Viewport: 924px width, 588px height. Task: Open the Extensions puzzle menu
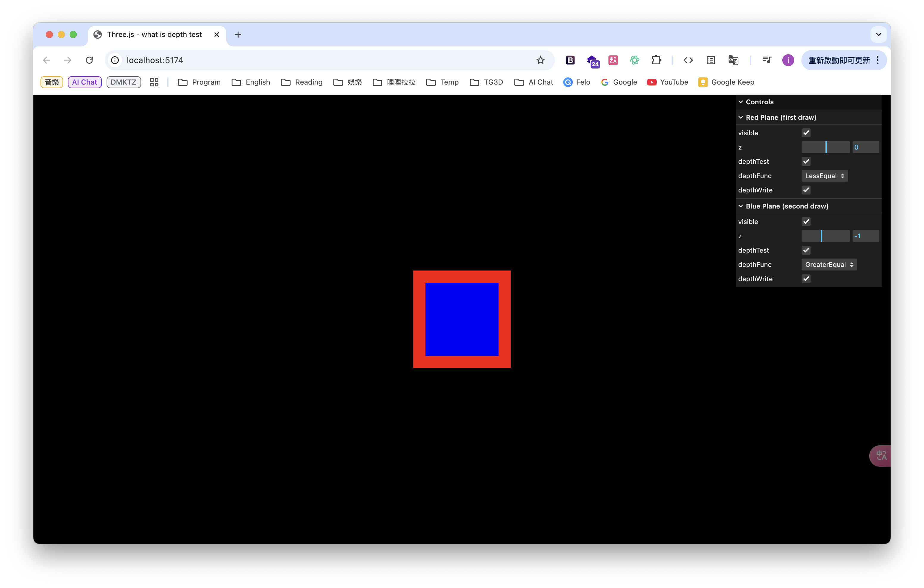(656, 60)
